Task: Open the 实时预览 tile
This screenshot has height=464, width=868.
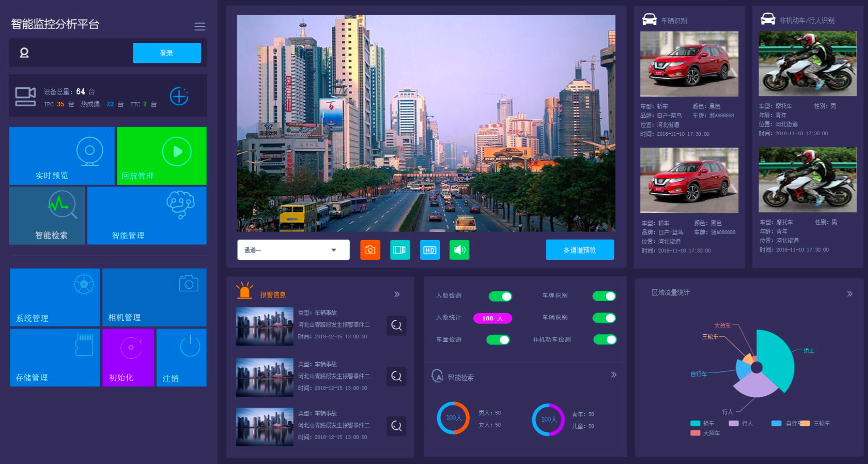Action: [62, 156]
